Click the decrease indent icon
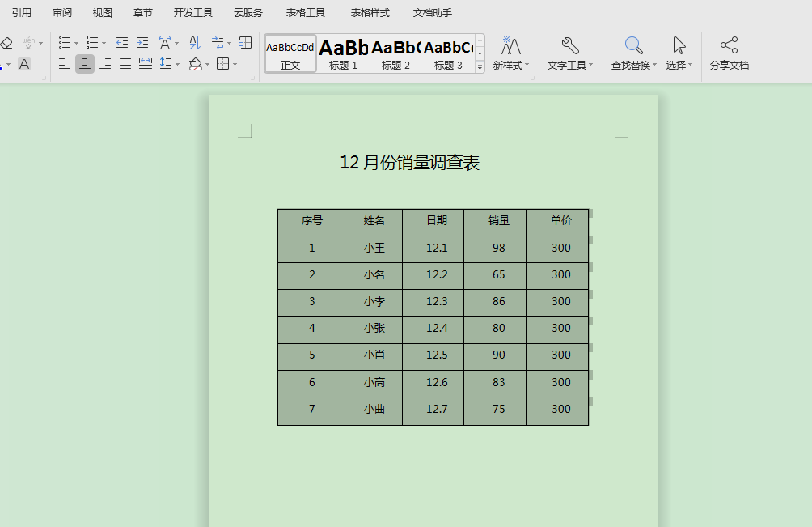 pyautogui.click(x=123, y=43)
